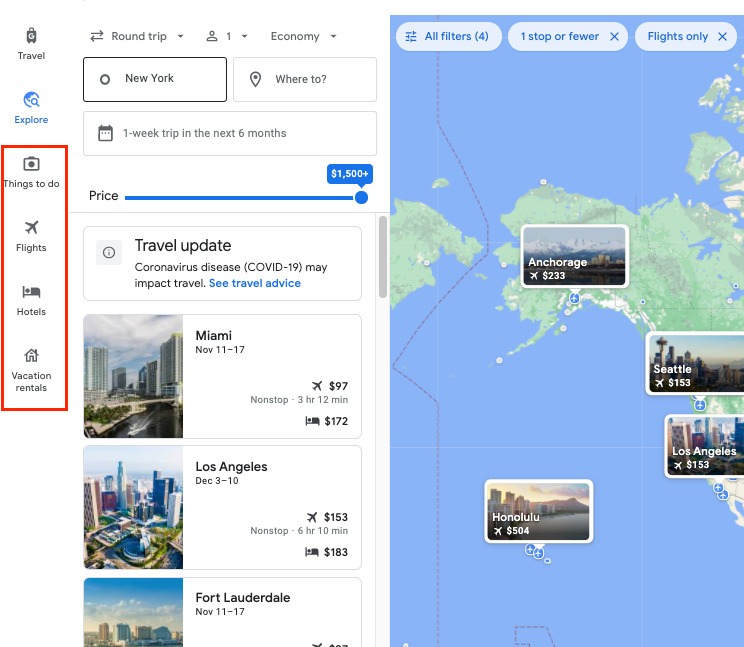The image size is (744, 647).
Task: Open the Fort Lauderdale destination photo
Action: (133, 612)
